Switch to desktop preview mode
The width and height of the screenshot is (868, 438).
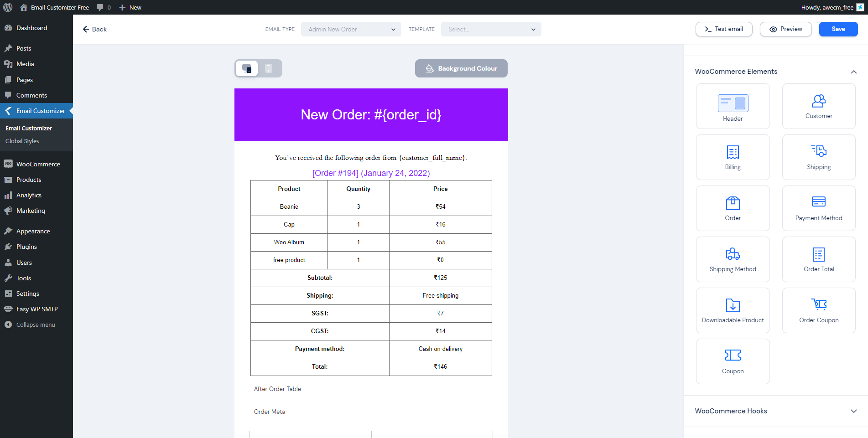(247, 68)
